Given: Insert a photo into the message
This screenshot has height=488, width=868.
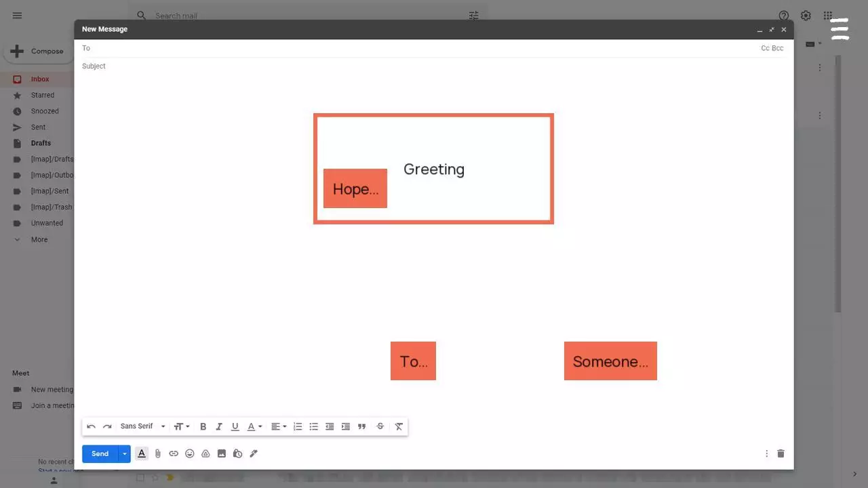Looking at the screenshot, I should [x=222, y=453].
